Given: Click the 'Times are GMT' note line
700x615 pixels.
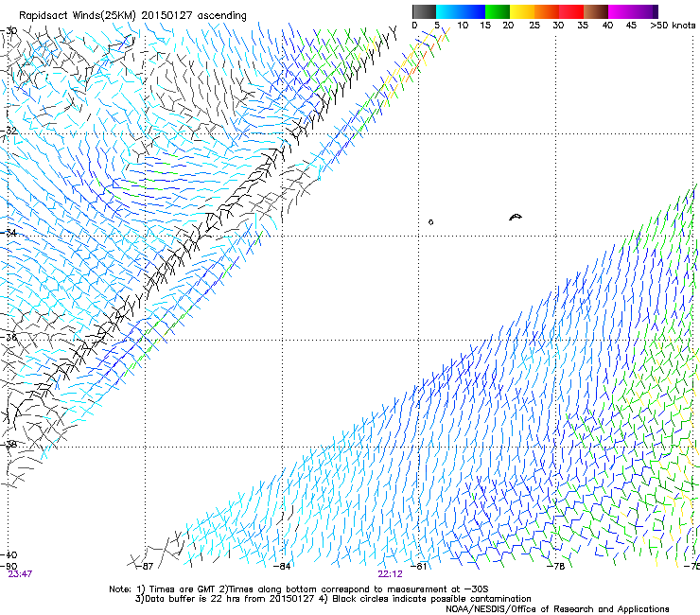Looking at the screenshot, I should (x=299, y=589).
